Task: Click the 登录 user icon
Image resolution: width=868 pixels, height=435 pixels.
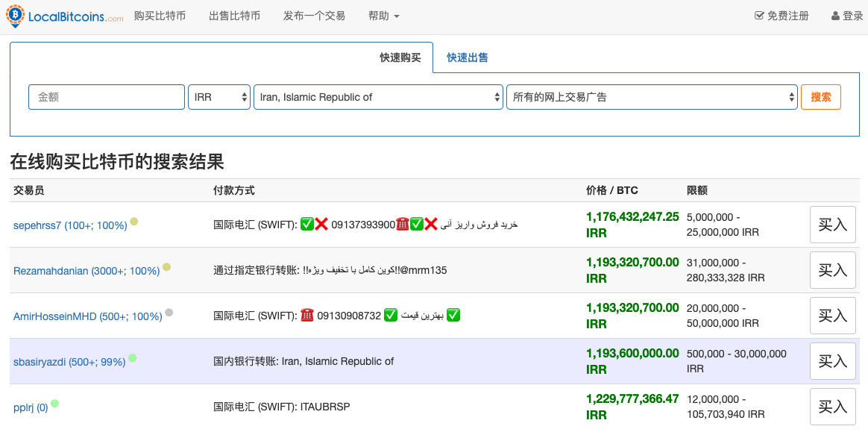Action: 835,16
